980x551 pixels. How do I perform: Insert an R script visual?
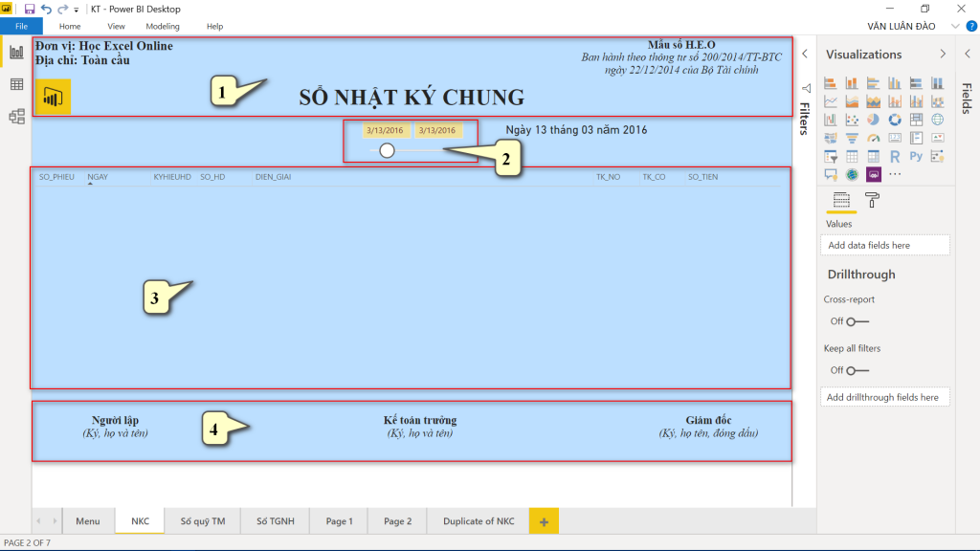(895, 155)
